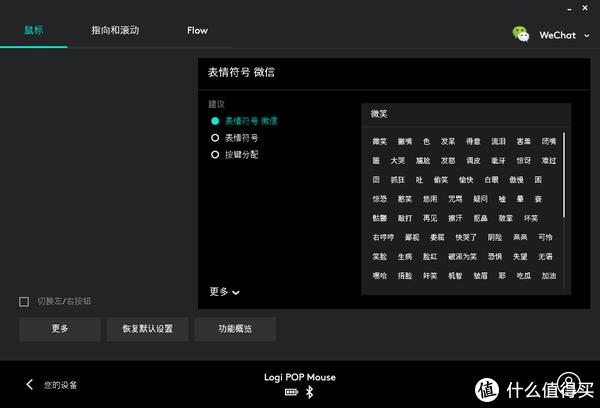This screenshot has height=408, width=600.
Task: Click the emoji list scrollbar
Action: (x=564, y=175)
